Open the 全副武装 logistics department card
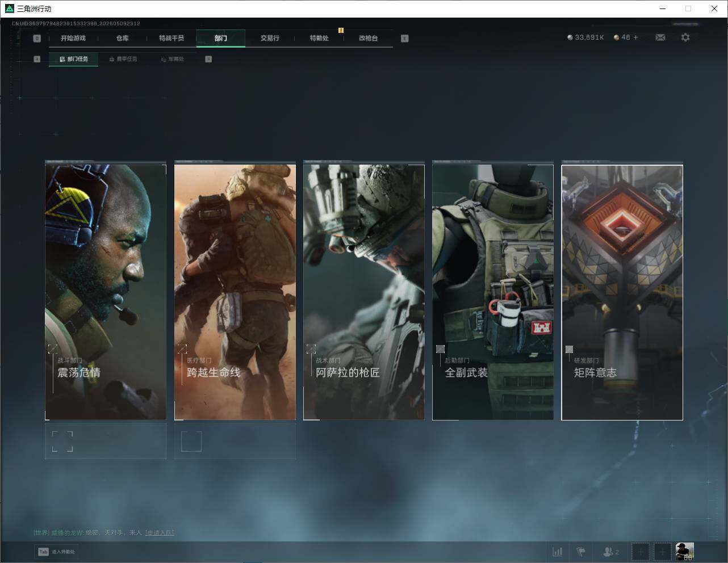 (x=493, y=292)
